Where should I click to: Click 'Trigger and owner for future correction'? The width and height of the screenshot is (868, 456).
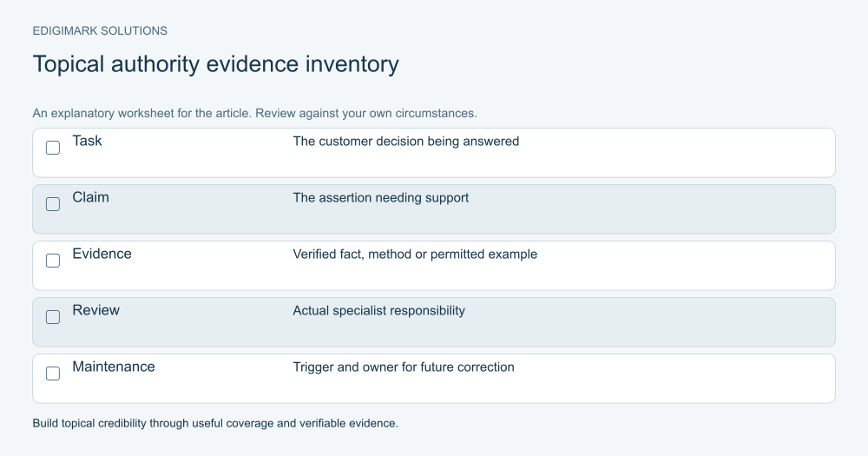pos(404,367)
